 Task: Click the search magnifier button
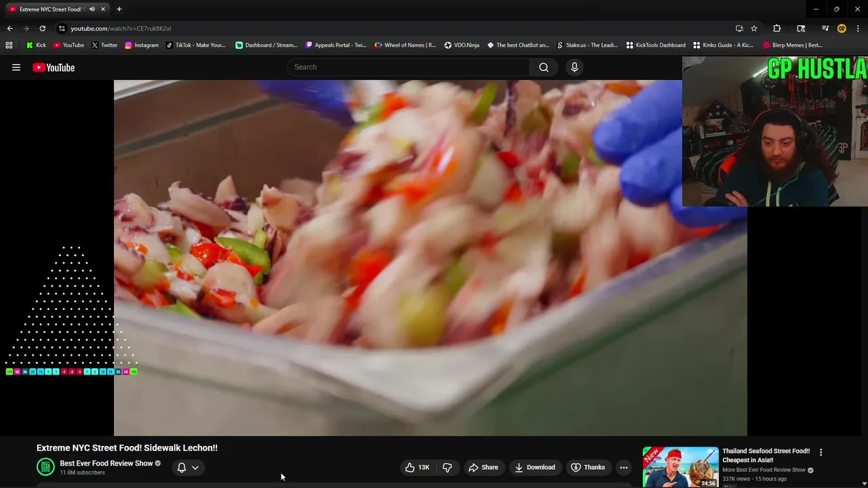tap(544, 67)
